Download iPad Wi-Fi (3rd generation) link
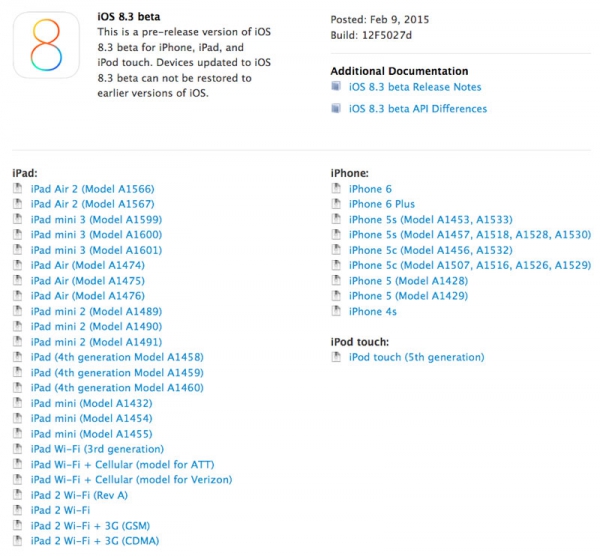The width and height of the screenshot is (600, 556). point(97,449)
